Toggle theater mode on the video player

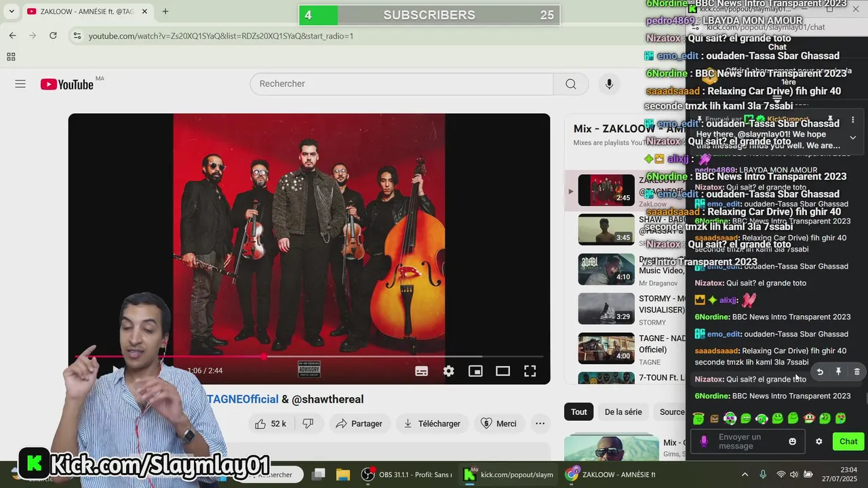point(502,371)
